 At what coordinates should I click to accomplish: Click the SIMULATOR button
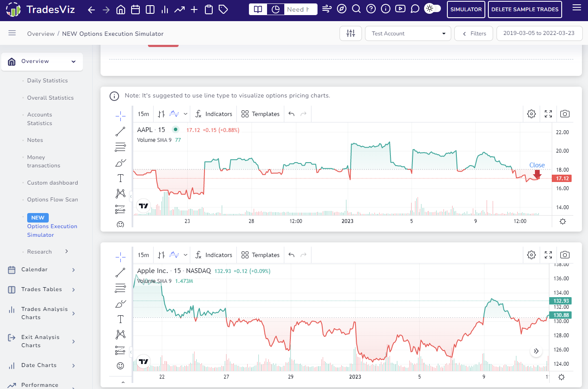466,9
